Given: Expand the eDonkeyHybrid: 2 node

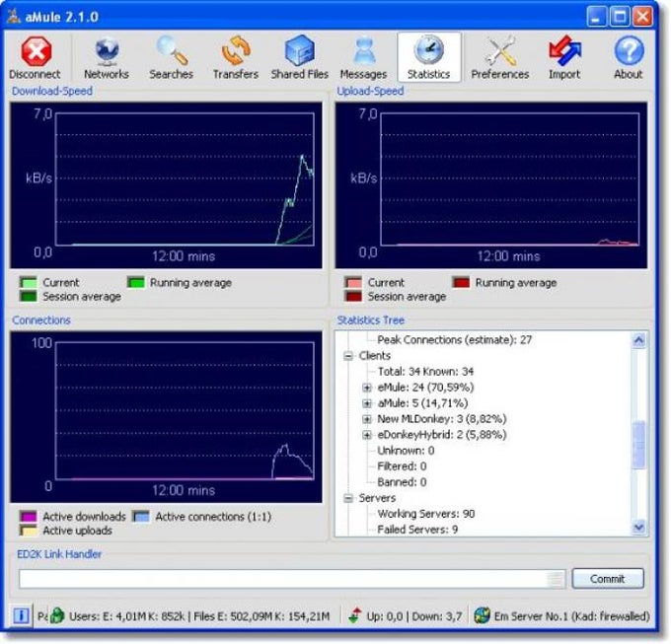Looking at the screenshot, I should [367, 435].
